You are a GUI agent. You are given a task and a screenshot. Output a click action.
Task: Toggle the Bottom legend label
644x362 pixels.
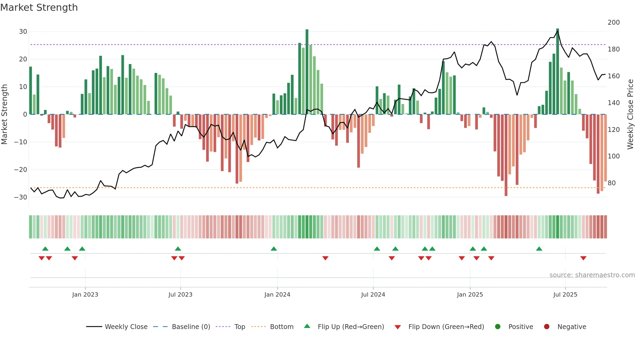tap(282, 327)
